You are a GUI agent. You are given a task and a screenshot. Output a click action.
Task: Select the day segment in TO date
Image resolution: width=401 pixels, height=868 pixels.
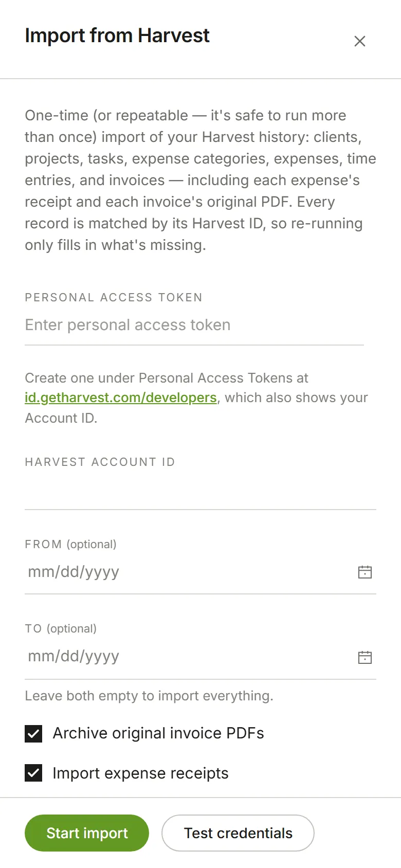[69, 656]
